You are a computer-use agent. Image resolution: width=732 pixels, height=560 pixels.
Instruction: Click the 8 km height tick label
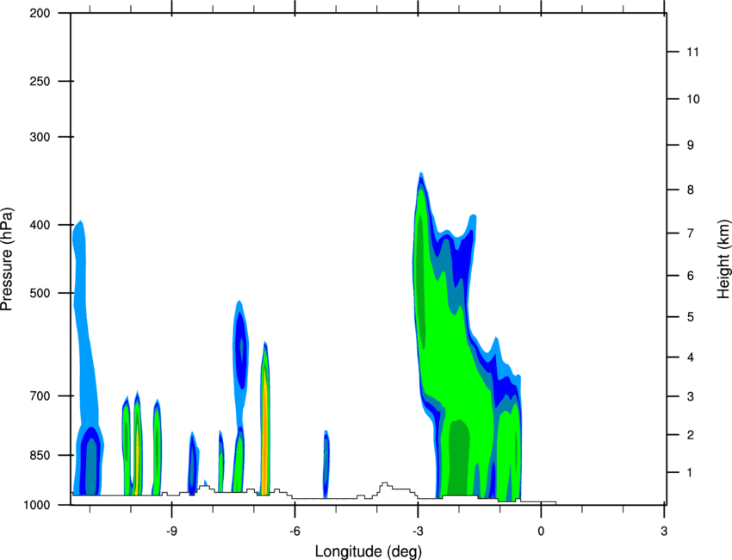click(x=690, y=190)
